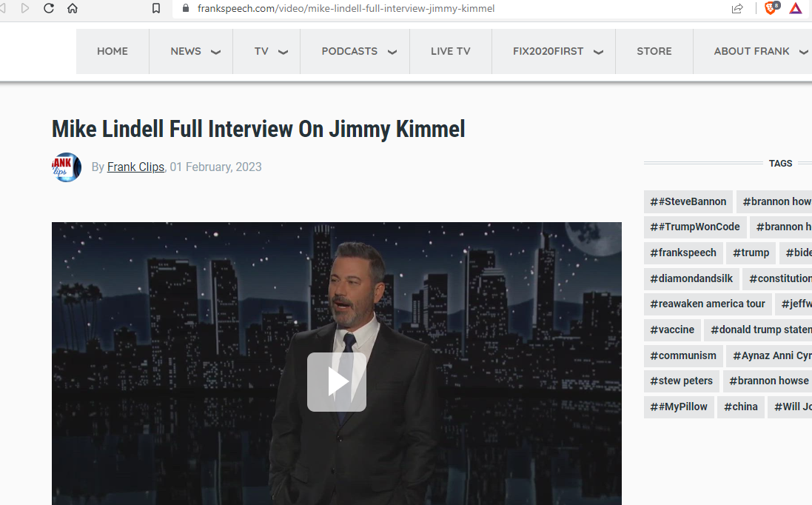
Task: Open Brave Rewards triangle icon
Action: coord(796,8)
